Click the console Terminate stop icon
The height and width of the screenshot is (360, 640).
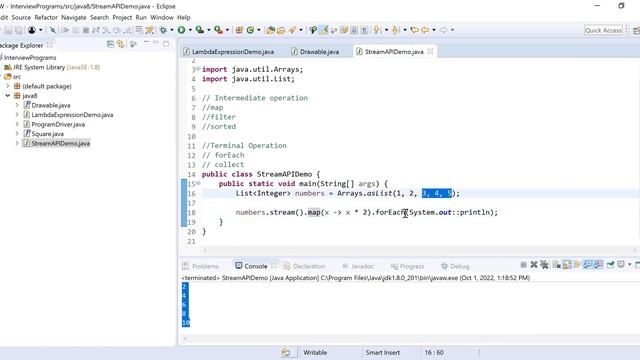coord(523,265)
